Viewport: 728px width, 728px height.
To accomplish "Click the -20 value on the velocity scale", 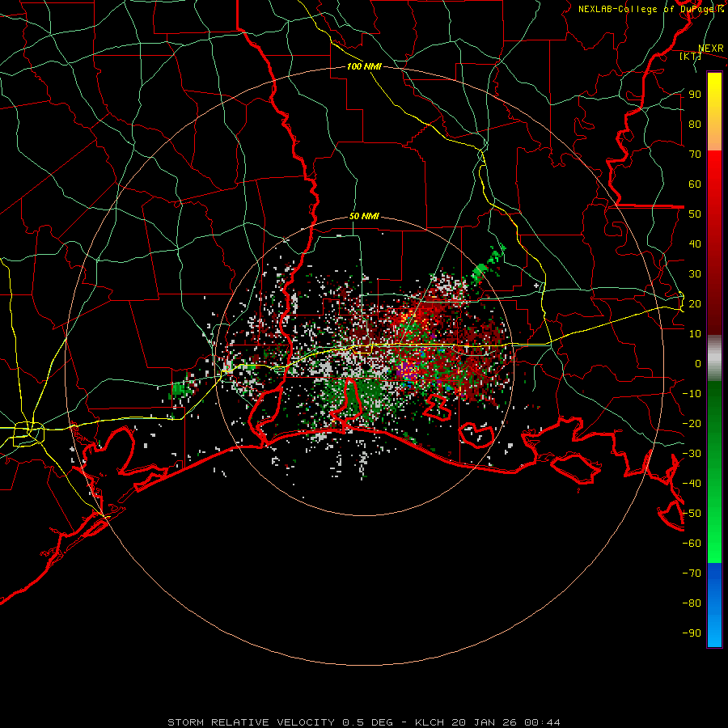I will pos(692,424).
